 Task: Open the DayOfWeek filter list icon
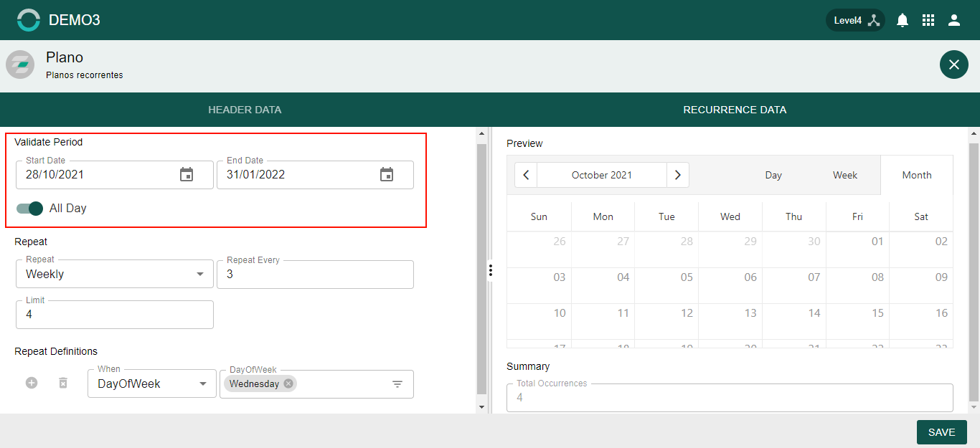tap(397, 384)
